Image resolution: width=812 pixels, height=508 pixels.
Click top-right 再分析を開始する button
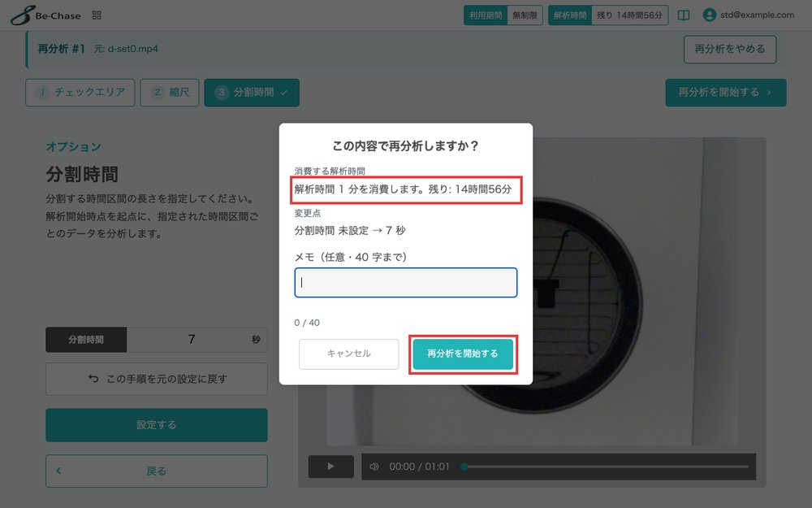tap(725, 93)
